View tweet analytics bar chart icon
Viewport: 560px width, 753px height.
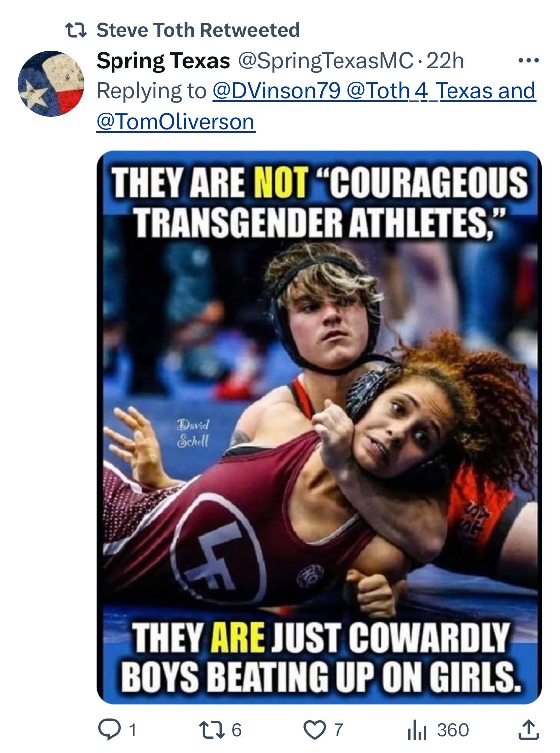417,730
